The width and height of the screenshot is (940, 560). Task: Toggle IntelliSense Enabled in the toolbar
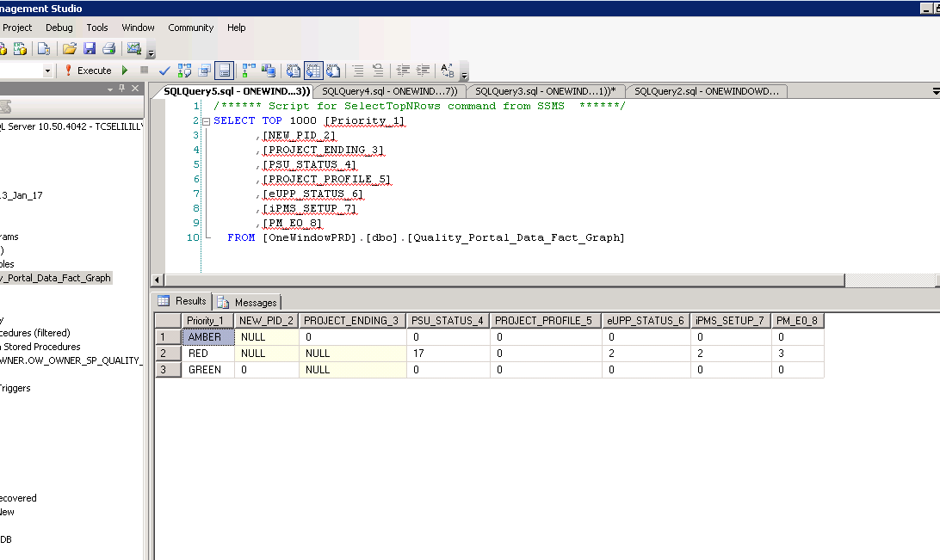[224, 71]
